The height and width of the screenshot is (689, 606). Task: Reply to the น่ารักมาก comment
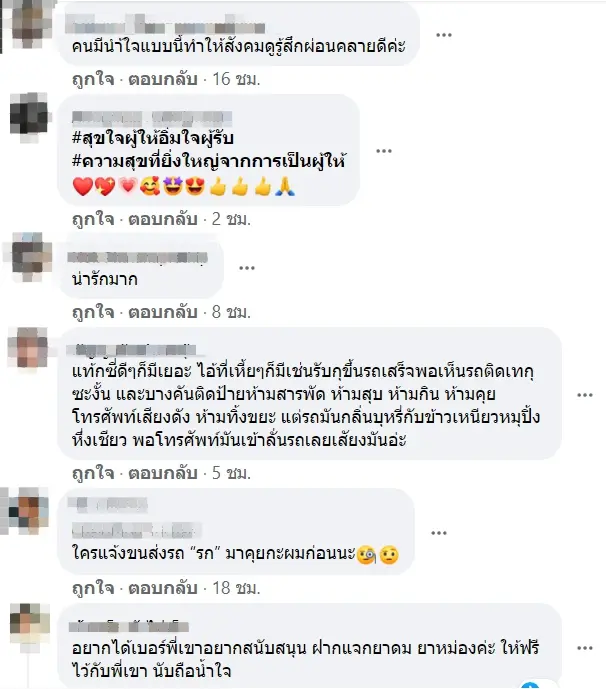click(x=163, y=312)
